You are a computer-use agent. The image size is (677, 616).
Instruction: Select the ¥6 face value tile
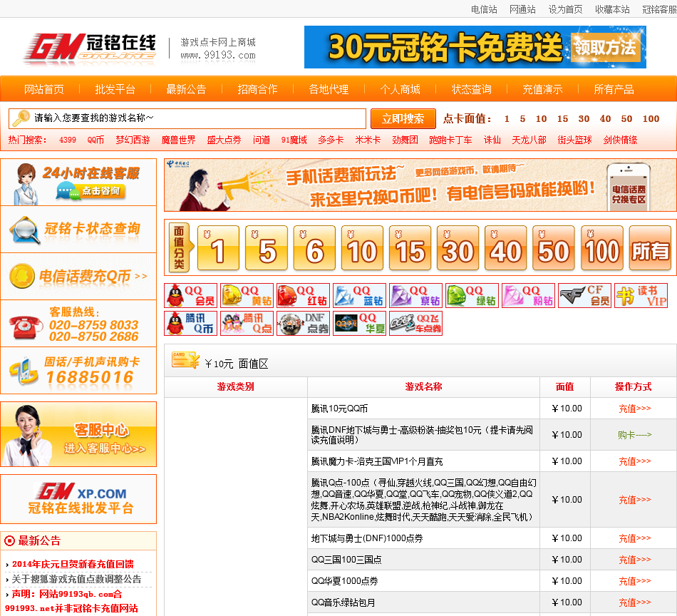pos(314,248)
